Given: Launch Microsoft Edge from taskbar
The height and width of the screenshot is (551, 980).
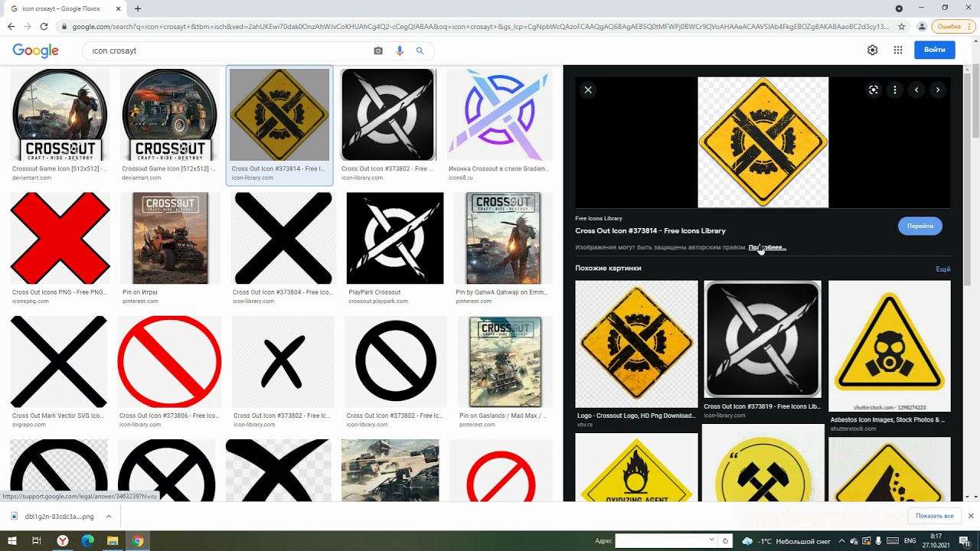Looking at the screenshot, I should 87,541.
